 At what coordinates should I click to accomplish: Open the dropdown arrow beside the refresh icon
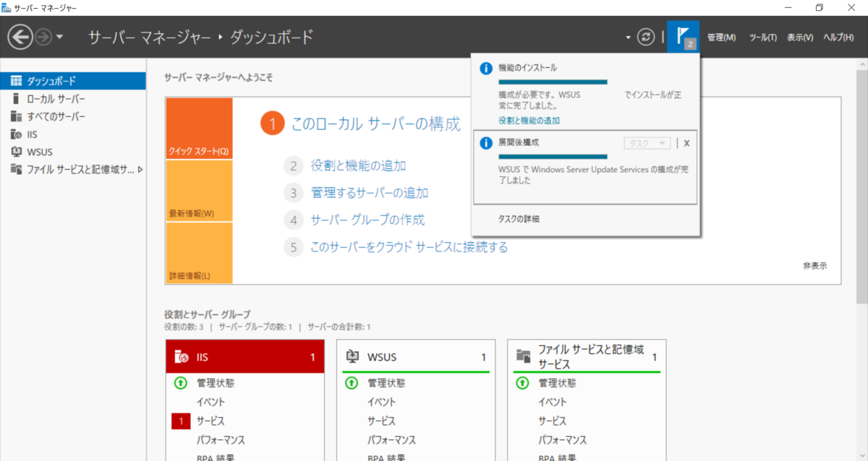628,38
